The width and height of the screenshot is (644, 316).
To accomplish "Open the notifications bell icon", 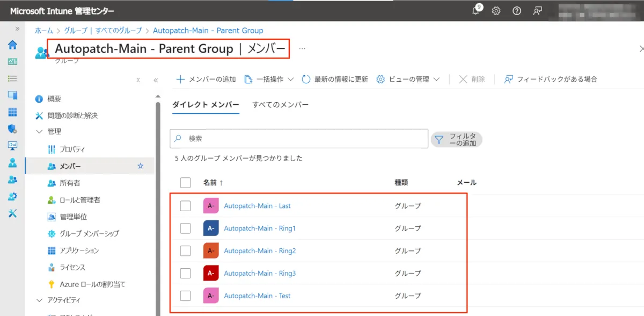I will point(475,11).
